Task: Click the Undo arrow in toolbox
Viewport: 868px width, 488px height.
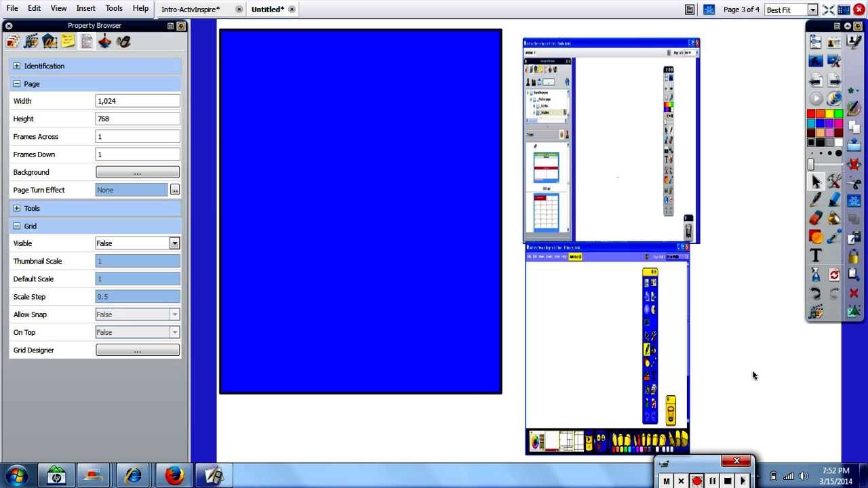Action: tap(816, 293)
